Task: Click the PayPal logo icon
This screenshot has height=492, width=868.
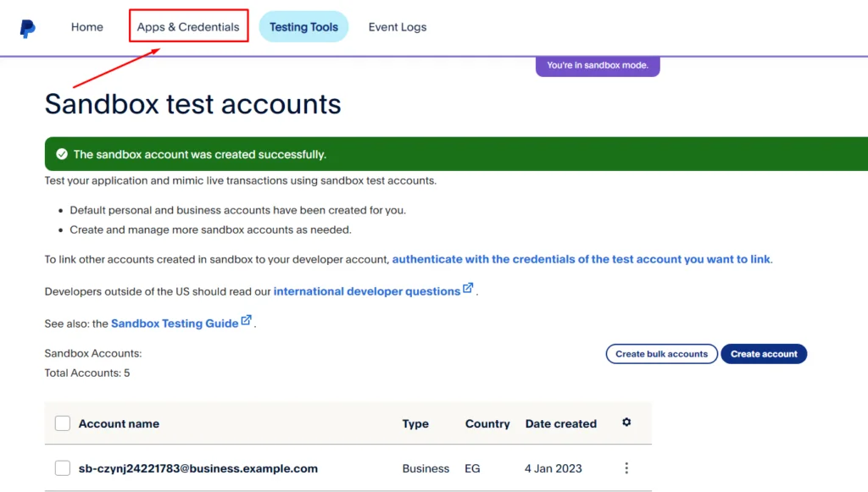Action: (27, 28)
